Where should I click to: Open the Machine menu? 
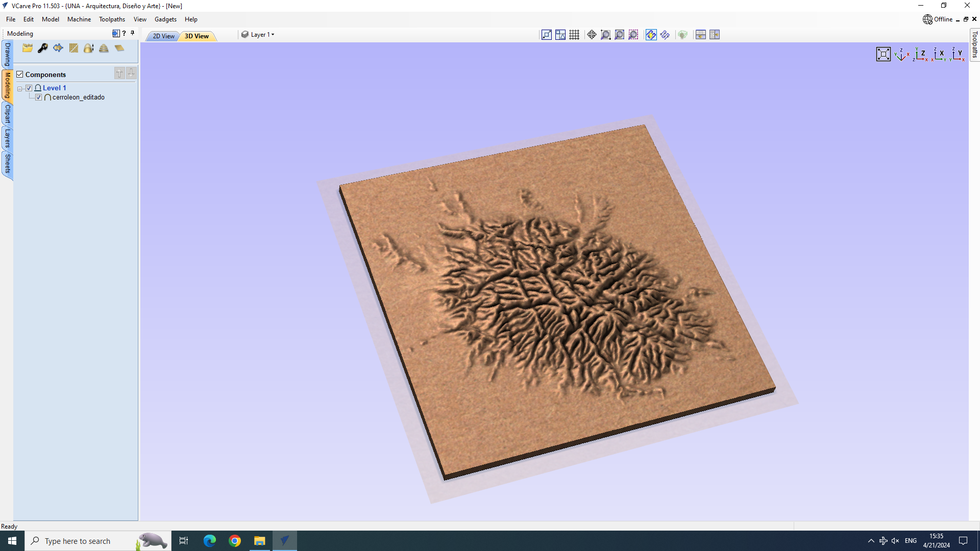tap(79, 19)
